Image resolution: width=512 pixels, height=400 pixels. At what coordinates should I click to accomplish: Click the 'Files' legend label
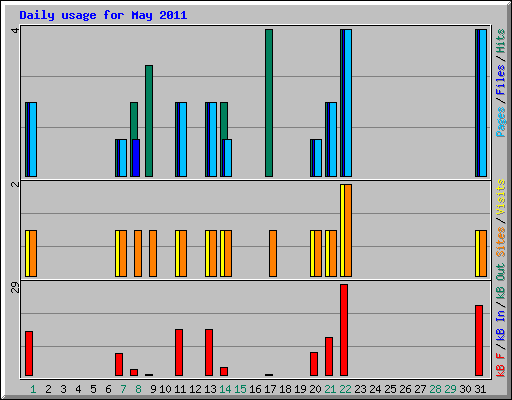click(x=501, y=80)
